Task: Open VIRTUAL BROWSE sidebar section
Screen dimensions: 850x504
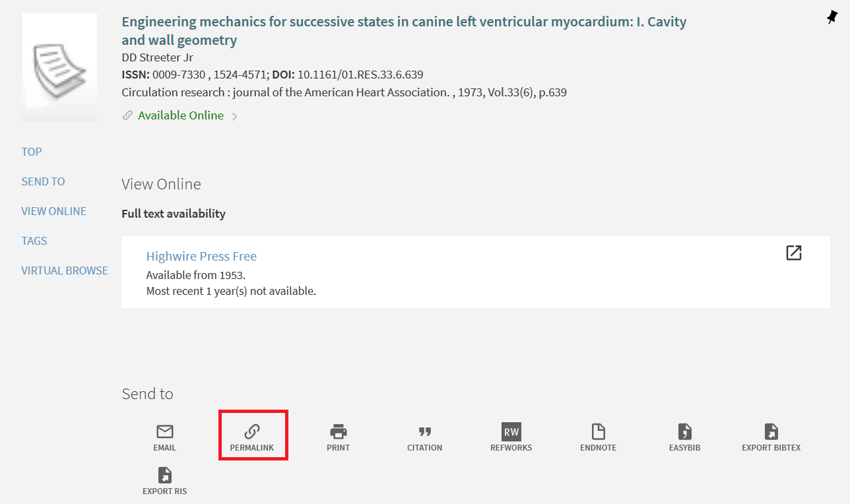Action: [x=65, y=270]
